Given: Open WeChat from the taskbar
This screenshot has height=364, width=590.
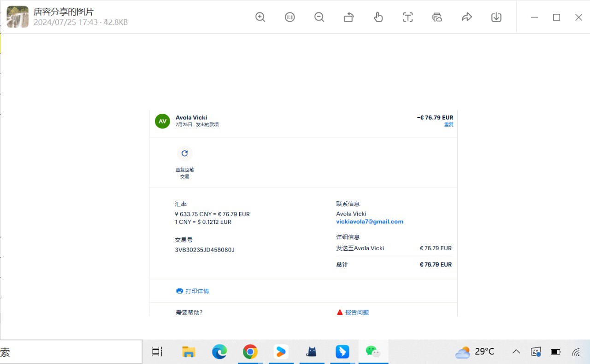Looking at the screenshot, I should 373,352.
